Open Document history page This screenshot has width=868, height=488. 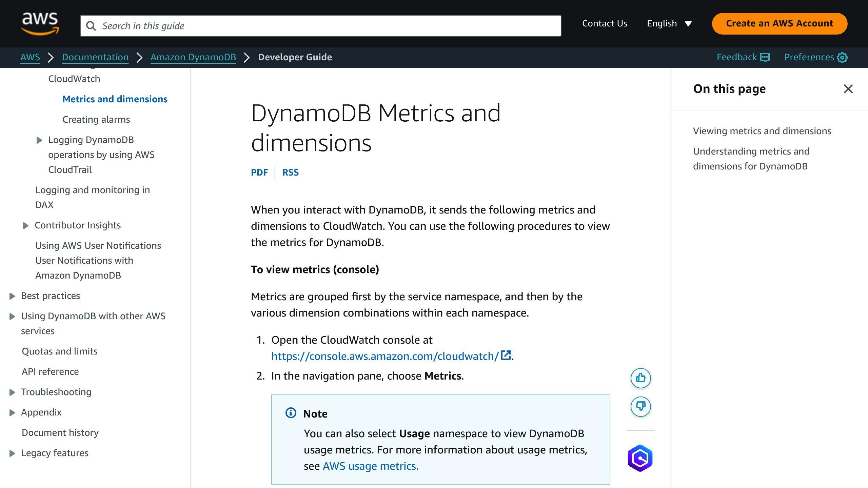coord(60,432)
